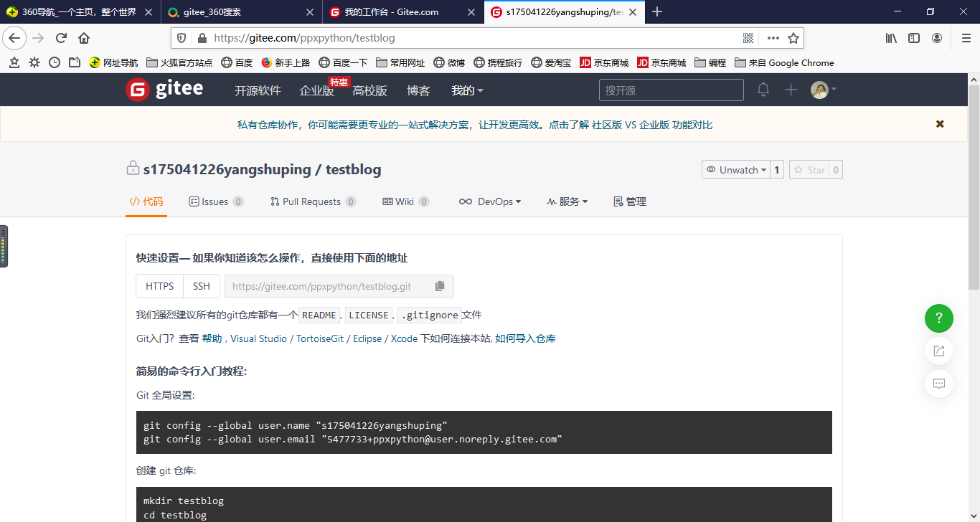Open the DevOps dropdown

click(x=490, y=201)
